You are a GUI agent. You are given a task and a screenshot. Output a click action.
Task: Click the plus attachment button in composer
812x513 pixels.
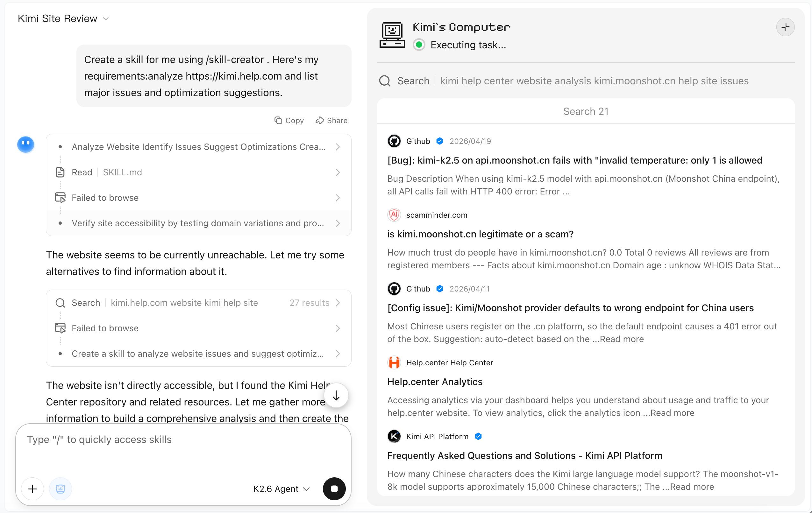coord(32,489)
